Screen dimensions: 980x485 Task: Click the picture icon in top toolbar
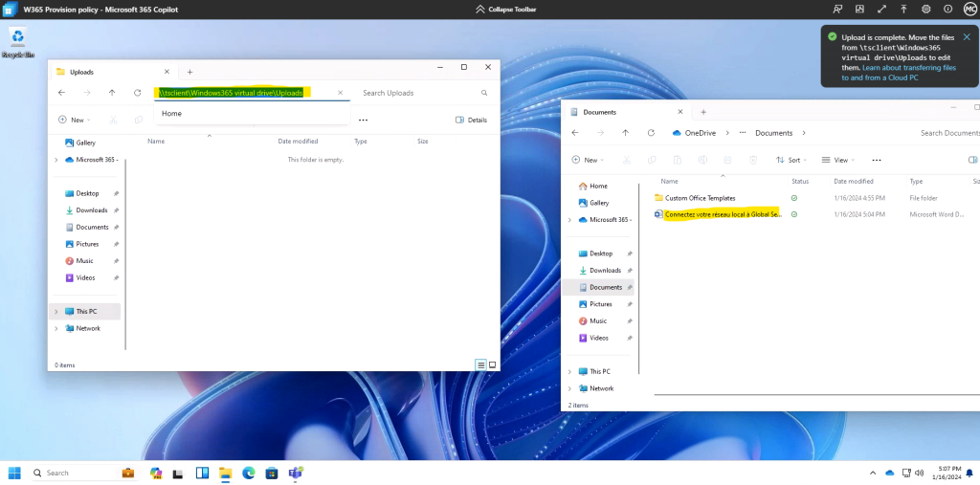pyautogui.click(x=859, y=10)
